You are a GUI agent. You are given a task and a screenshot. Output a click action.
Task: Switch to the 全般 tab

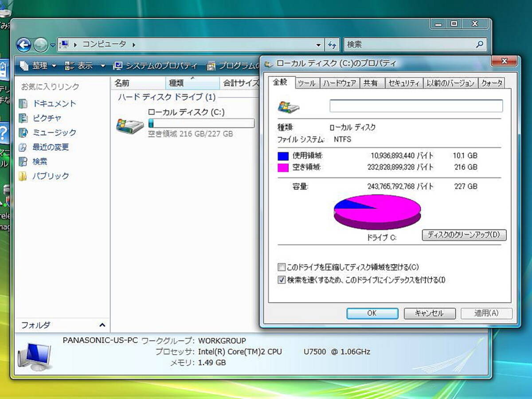[280, 82]
